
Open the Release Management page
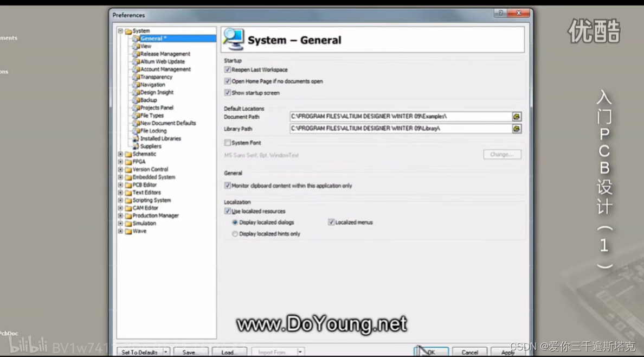coord(165,54)
